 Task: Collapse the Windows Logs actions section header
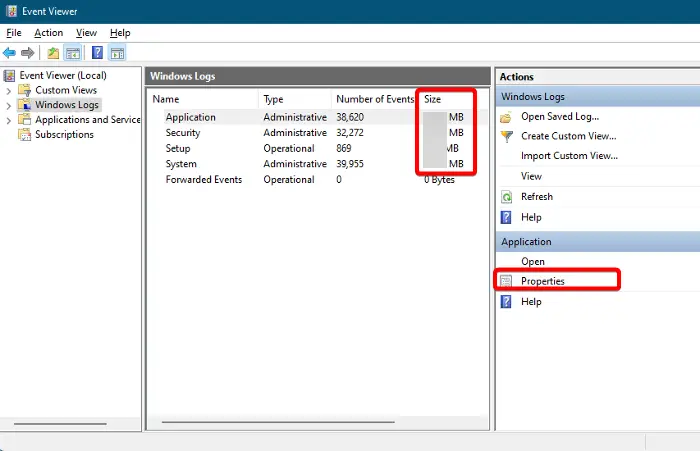coord(598,96)
